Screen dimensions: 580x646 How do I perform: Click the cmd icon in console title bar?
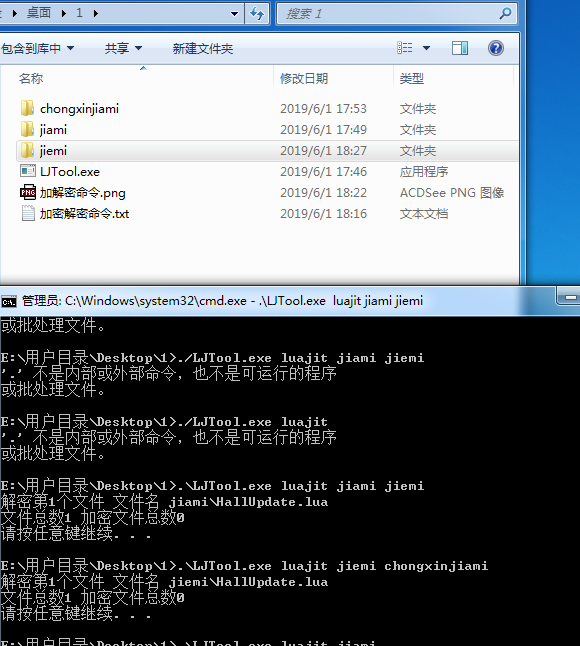(9, 302)
